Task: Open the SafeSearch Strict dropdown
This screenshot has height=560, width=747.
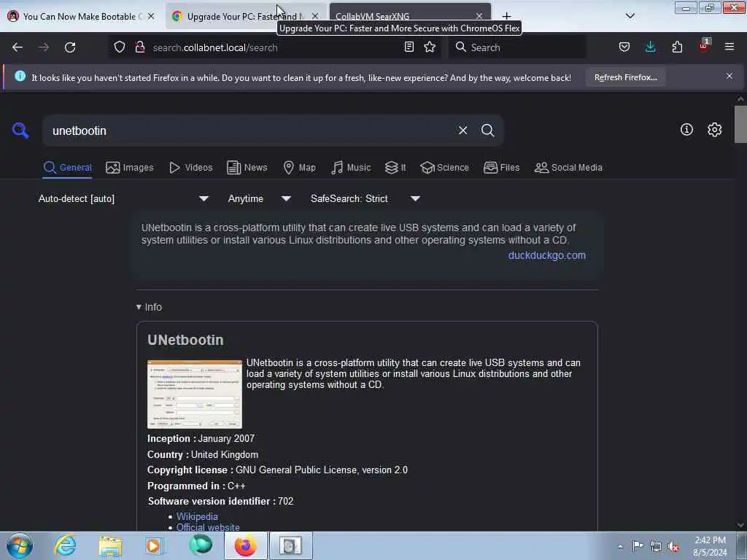Action: pyautogui.click(x=365, y=198)
